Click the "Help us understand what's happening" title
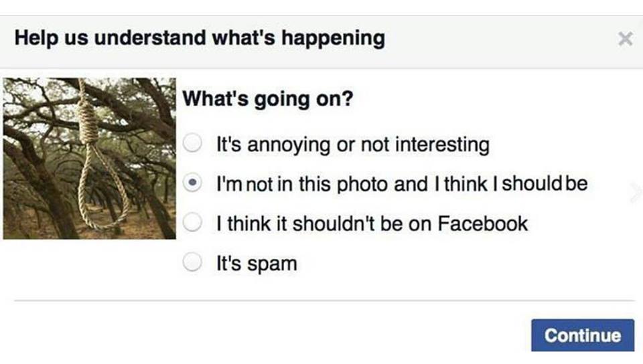The width and height of the screenshot is (643, 364). tap(200, 38)
